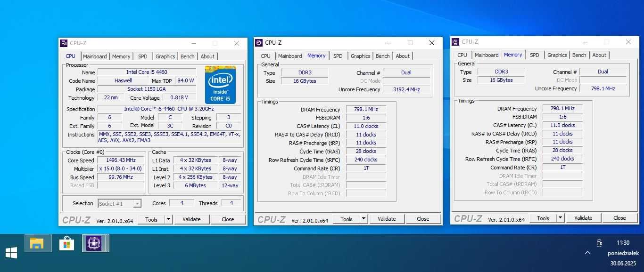Minimize the left CPU-Z window
Image resolution: width=644 pixels, height=272 pixels.
tap(194, 43)
